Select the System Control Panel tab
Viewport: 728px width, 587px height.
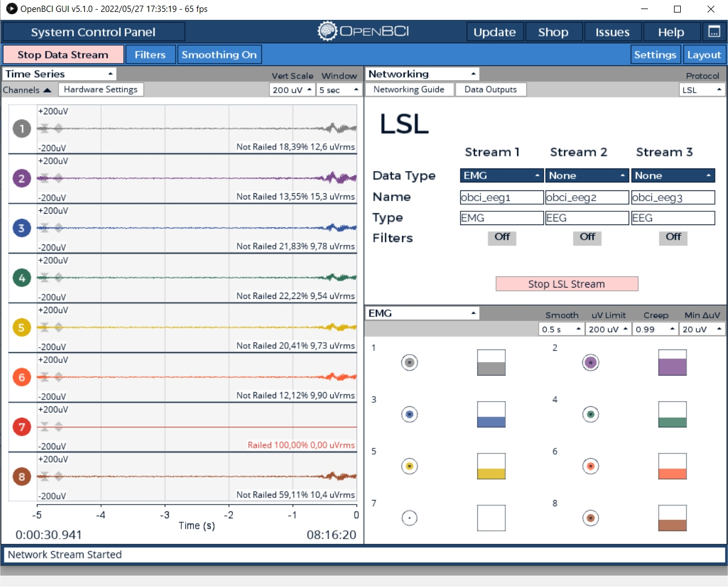[93, 31]
